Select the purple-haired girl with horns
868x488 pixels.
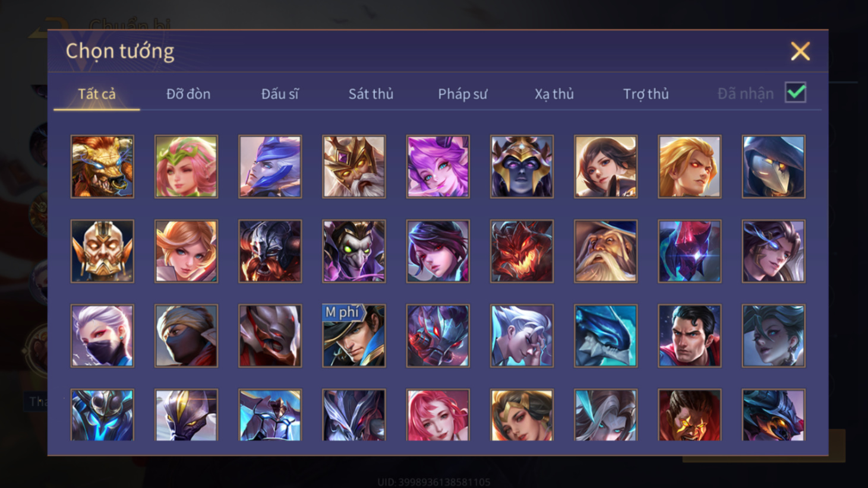pos(438,166)
